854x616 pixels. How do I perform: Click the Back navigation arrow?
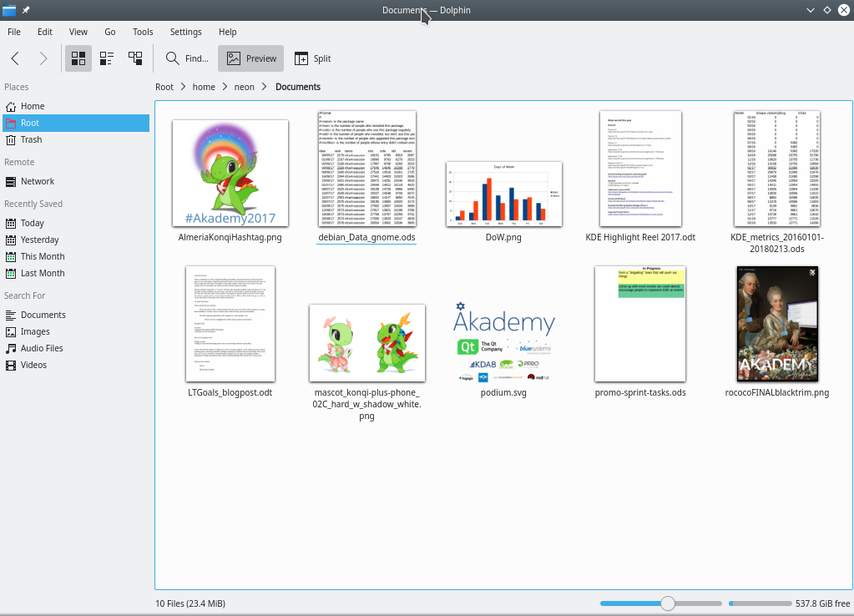tap(15, 58)
